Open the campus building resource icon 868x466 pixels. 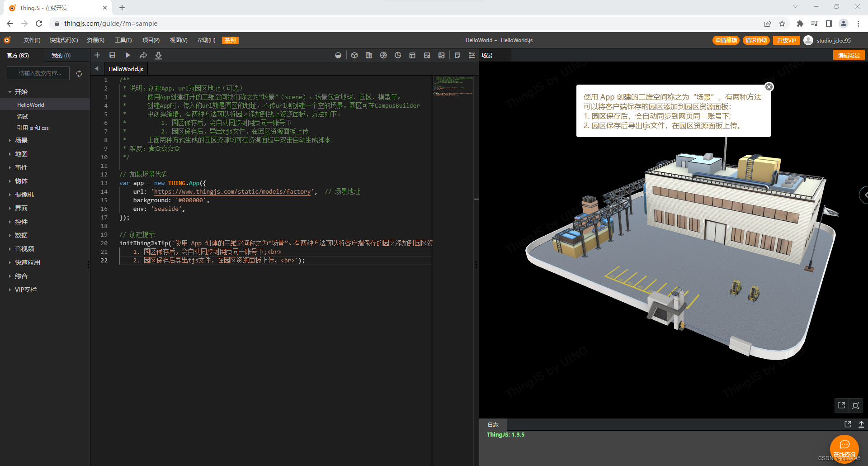[x=369, y=55]
